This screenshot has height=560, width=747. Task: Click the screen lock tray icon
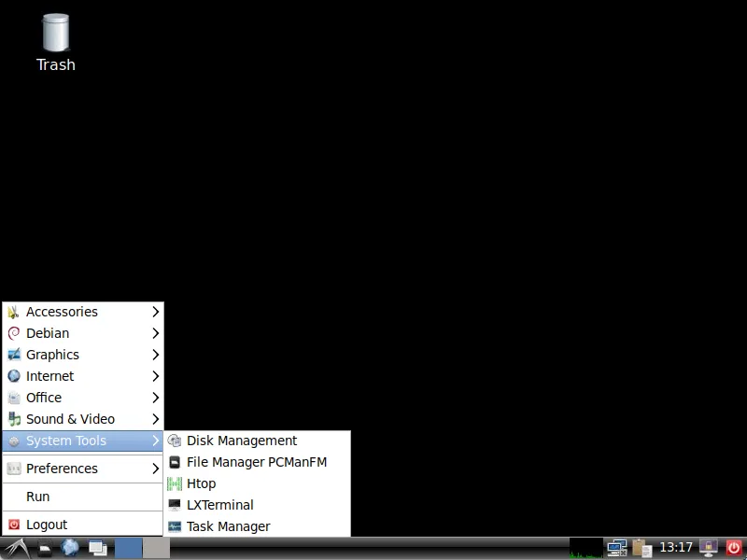click(x=709, y=548)
